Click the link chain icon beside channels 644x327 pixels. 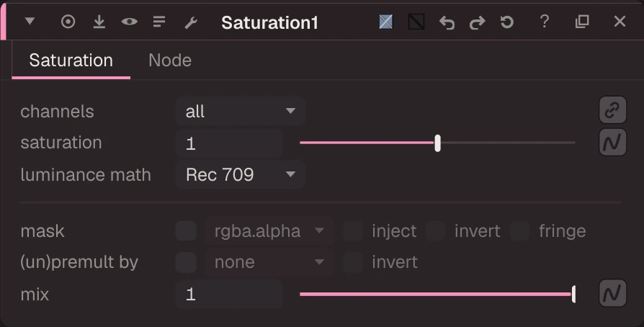tap(612, 110)
